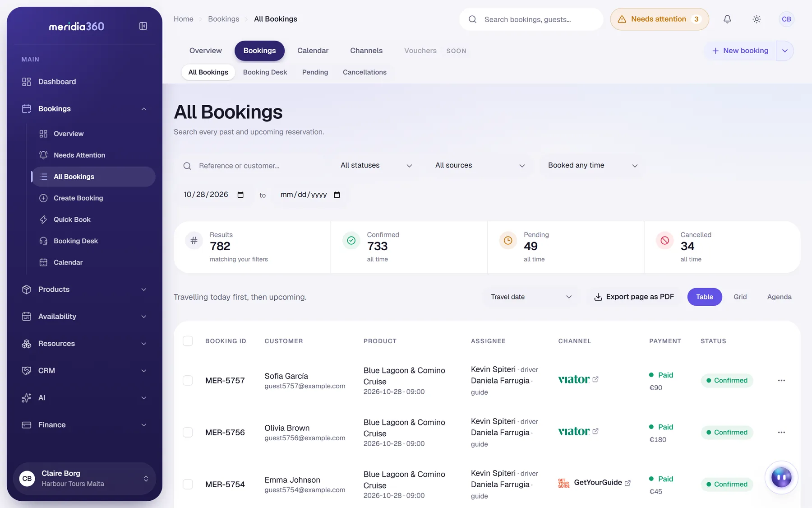Screen dimensions: 812x508
Task: Go to Dashboard in sidebar
Action: pyautogui.click(x=84, y=82)
